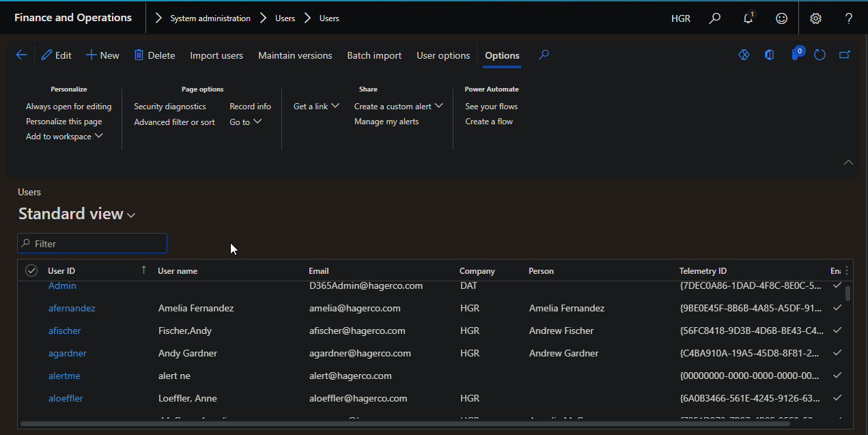868x435 pixels.
Task: Click the Delete trash button
Action: [154, 55]
